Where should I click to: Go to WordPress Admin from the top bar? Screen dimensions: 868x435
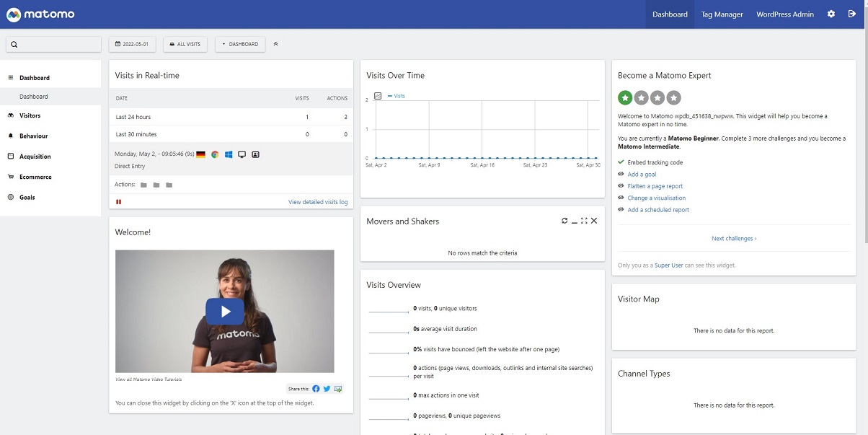[x=785, y=14]
